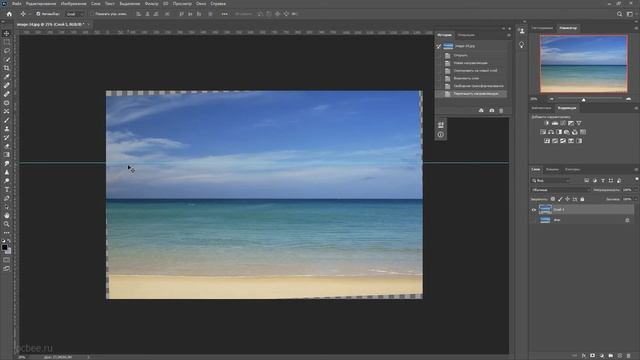640x360 pixels.
Task: Close the open document tab
Action: [89, 24]
